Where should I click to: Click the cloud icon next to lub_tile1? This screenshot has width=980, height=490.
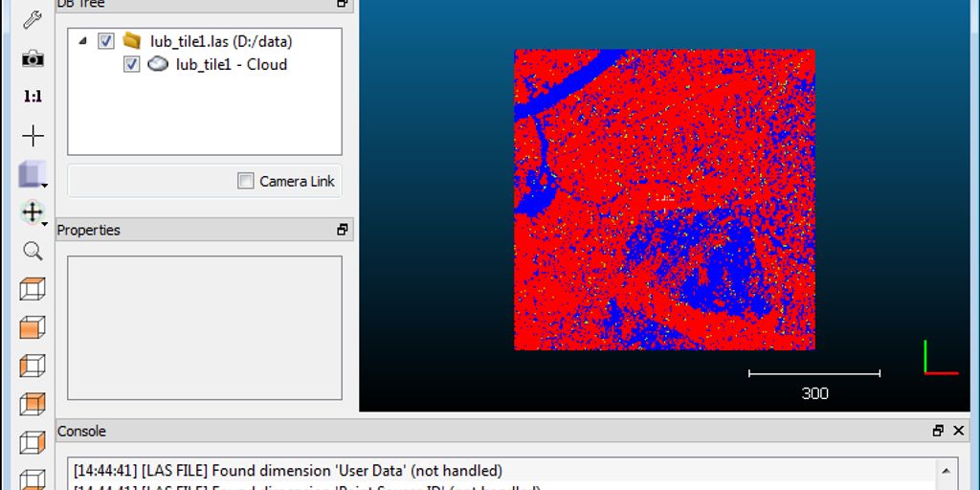point(158,64)
